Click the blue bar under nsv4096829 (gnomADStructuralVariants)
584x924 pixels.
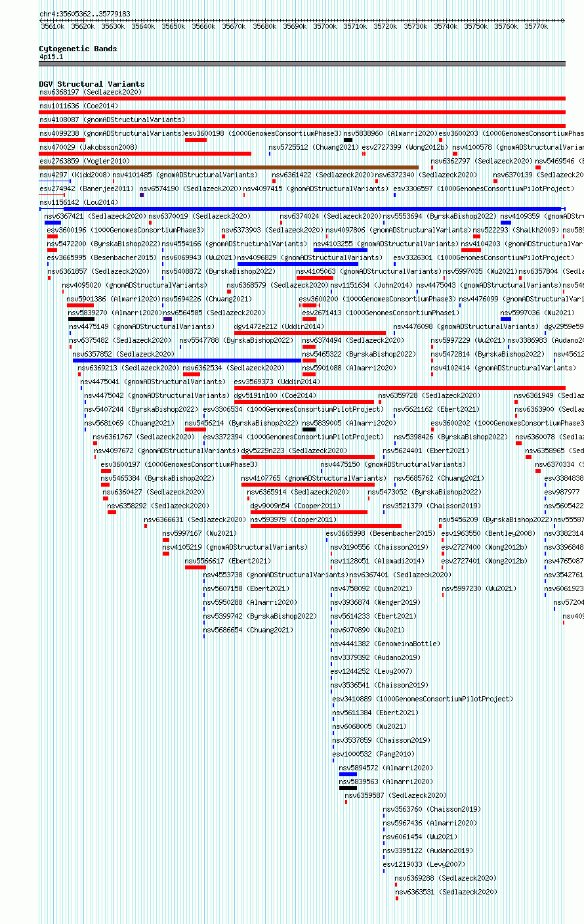click(298, 264)
